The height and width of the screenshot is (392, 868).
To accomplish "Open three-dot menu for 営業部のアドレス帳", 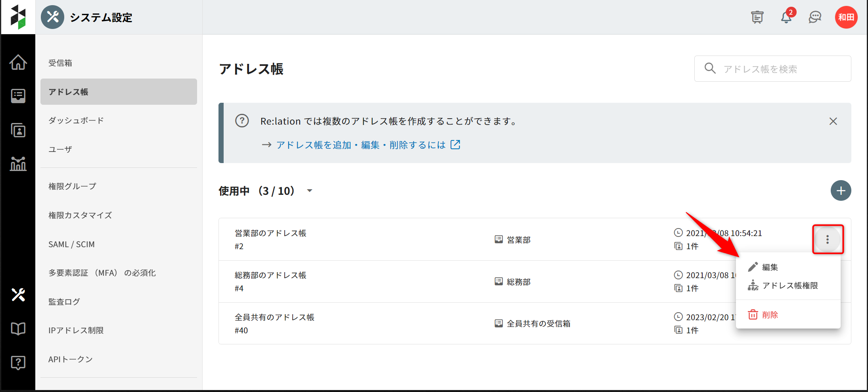I will (828, 239).
